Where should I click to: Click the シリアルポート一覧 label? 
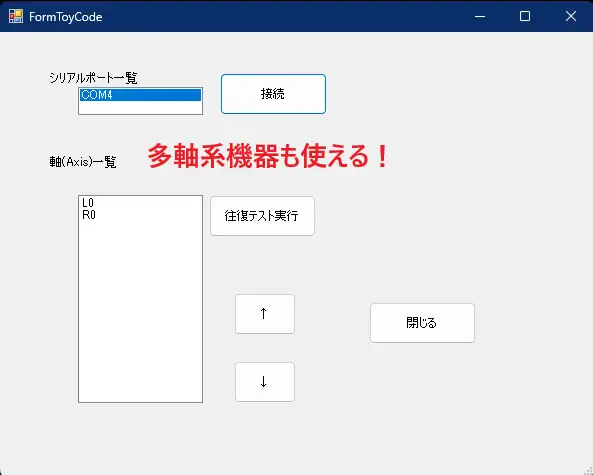[93, 78]
